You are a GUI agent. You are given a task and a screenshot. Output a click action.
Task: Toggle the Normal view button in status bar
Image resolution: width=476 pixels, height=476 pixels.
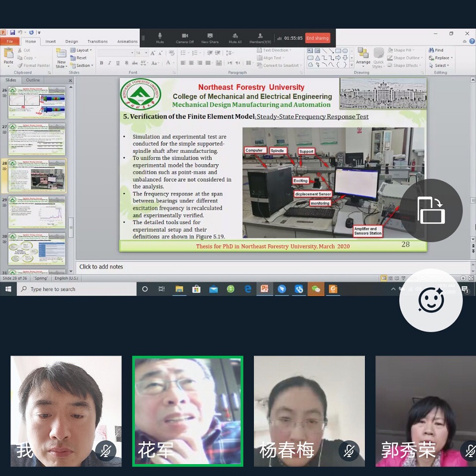pyautogui.click(x=384, y=278)
